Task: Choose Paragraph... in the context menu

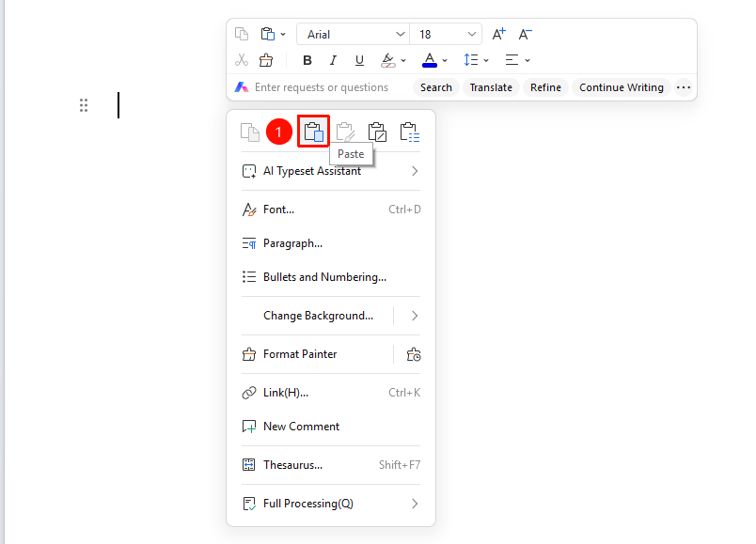Action: coord(331,243)
